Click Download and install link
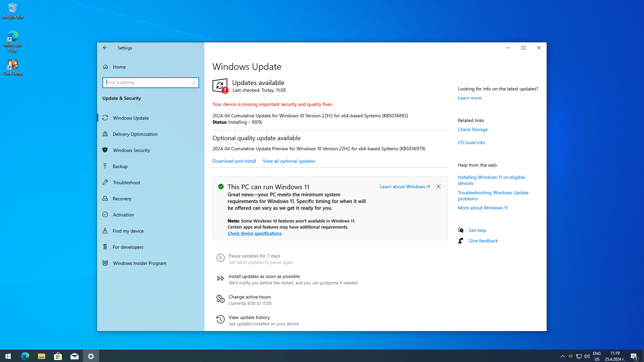 point(234,161)
